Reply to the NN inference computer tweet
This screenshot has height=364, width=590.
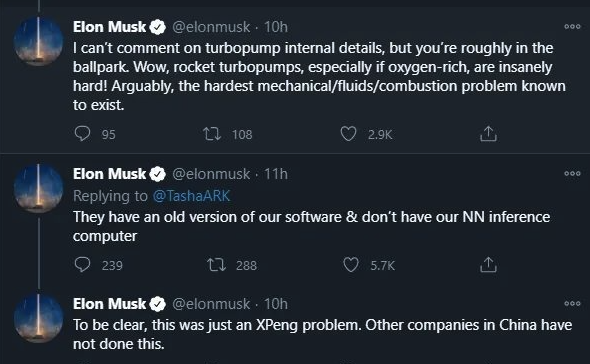click(x=82, y=265)
